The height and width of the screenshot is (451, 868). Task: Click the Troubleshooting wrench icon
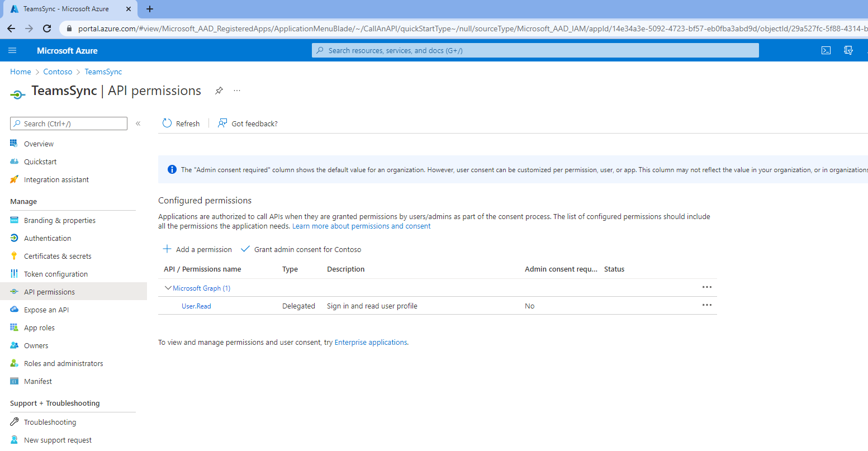point(14,422)
